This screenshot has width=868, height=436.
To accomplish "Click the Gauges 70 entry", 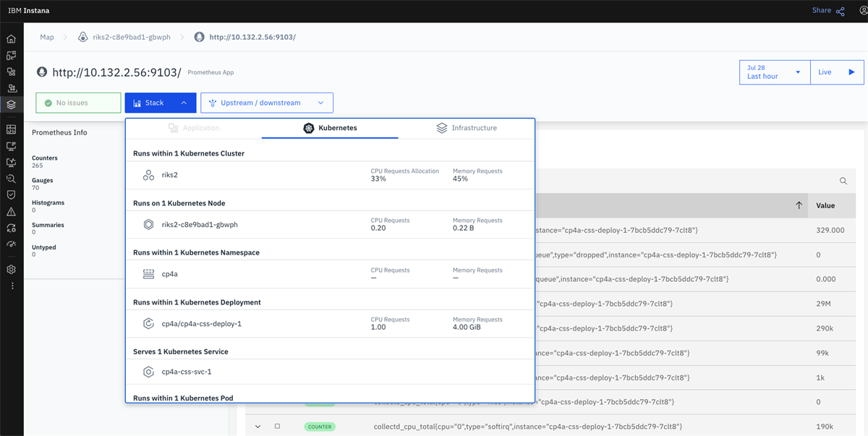I will pos(42,184).
